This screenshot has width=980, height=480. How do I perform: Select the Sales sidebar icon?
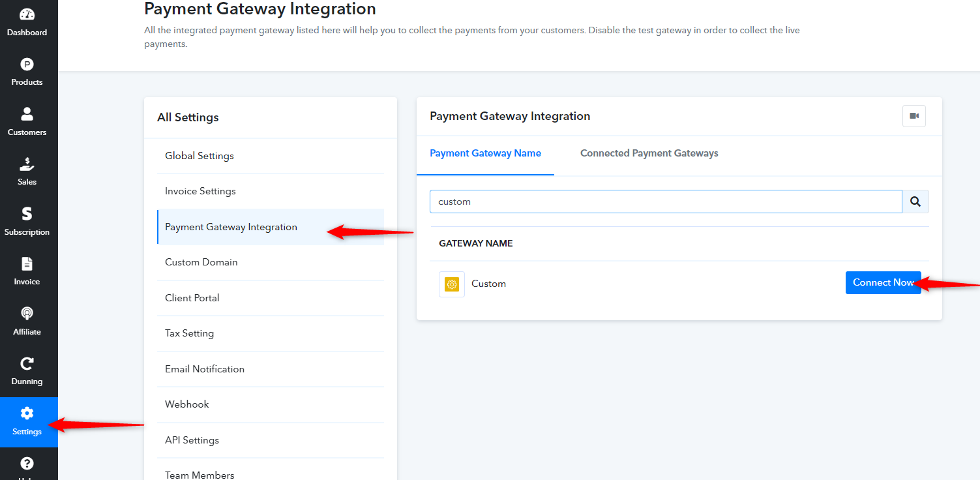pos(27,164)
